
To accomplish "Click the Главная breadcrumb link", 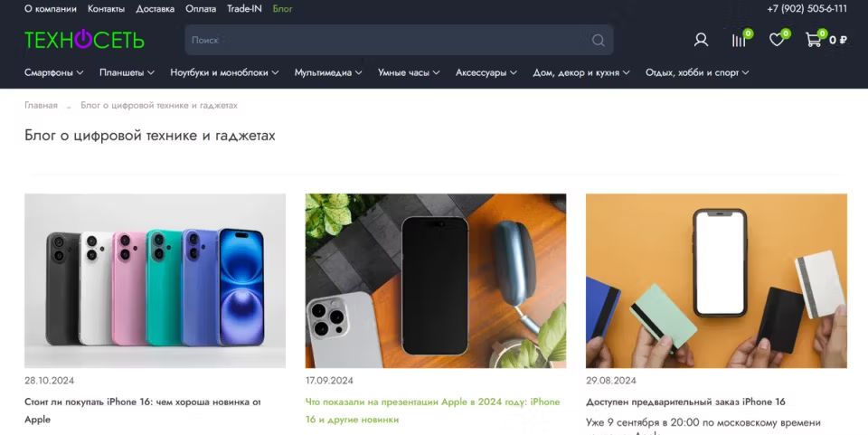I will (41, 105).
